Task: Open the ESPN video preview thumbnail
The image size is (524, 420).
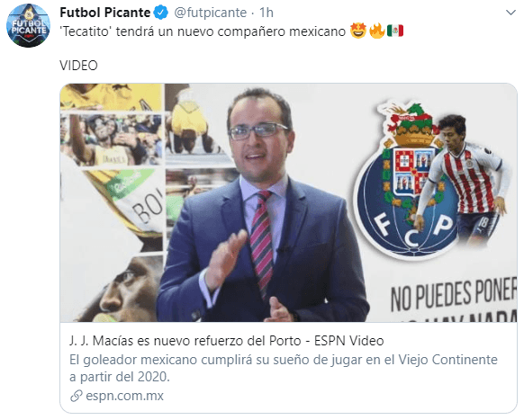Action: [x=288, y=202]
